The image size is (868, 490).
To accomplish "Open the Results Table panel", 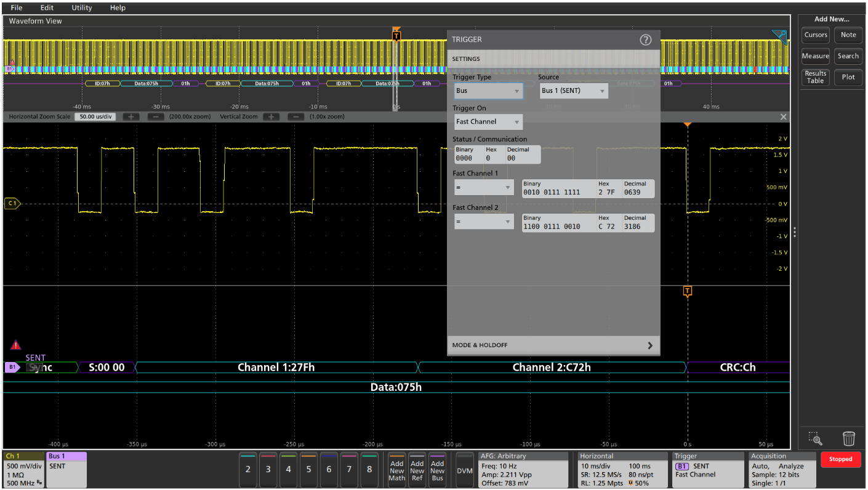I will (x=815, y=76).
